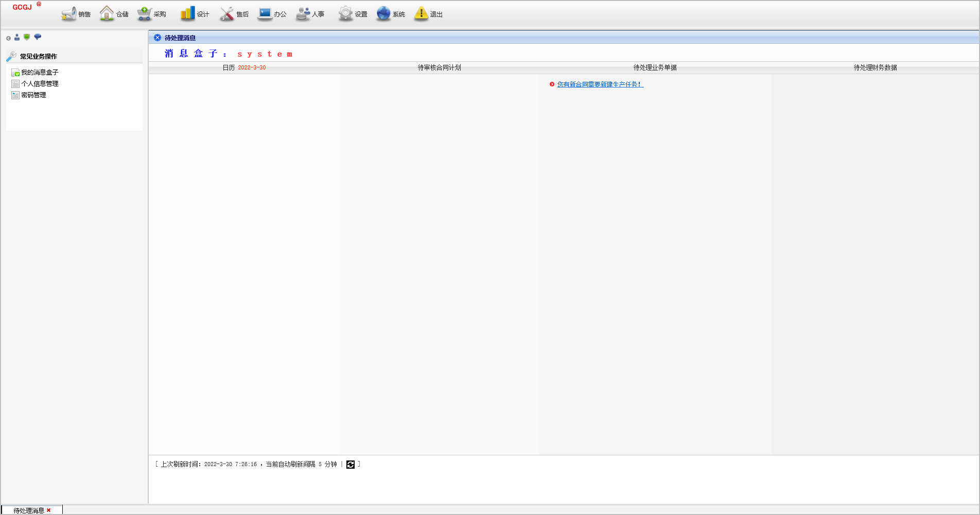Viewport: 980px width, 515px height.
Task: Click the blue chat bubble sidebar icon
Action: [38, 37]
